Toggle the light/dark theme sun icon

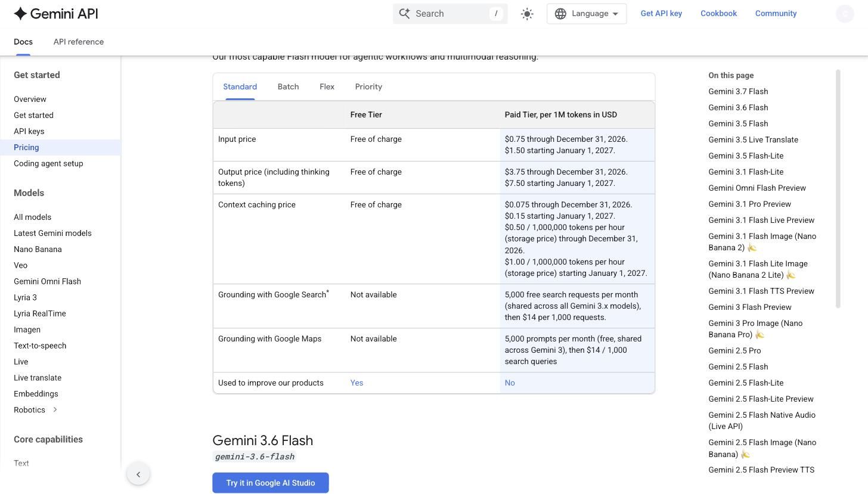coord(527,14)
